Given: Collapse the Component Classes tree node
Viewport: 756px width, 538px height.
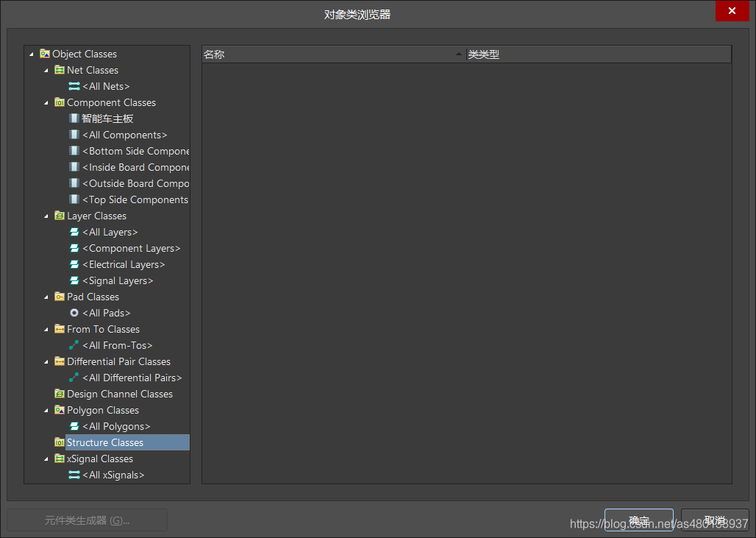Looking at the screenshot, I should click(46, 103).
